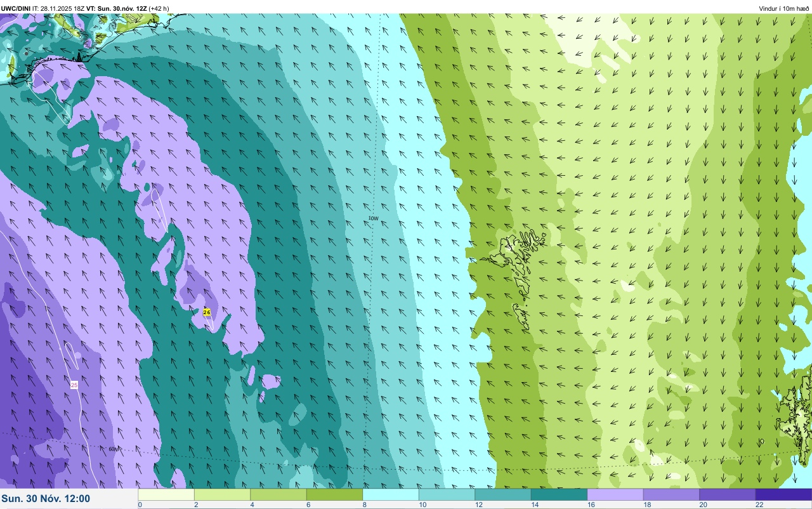
Task: Select the olive green 6–8 legend swatch
Action: tap(334, 494)
